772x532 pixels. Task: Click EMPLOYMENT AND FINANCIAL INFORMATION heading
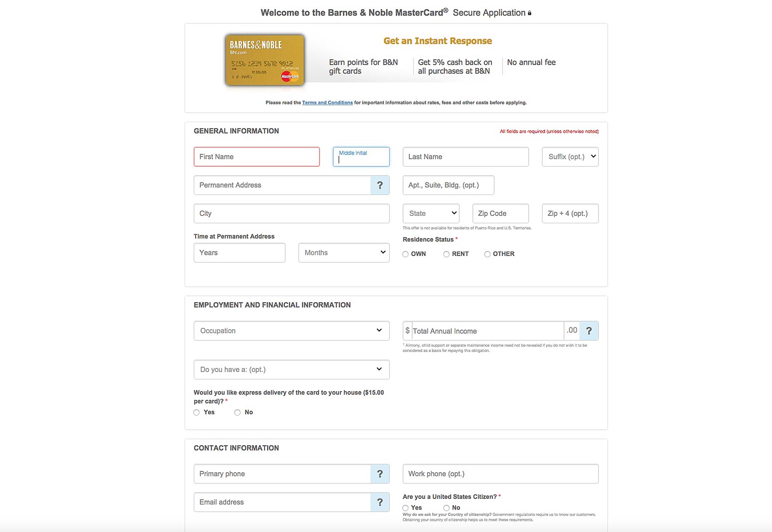[272, 305]
